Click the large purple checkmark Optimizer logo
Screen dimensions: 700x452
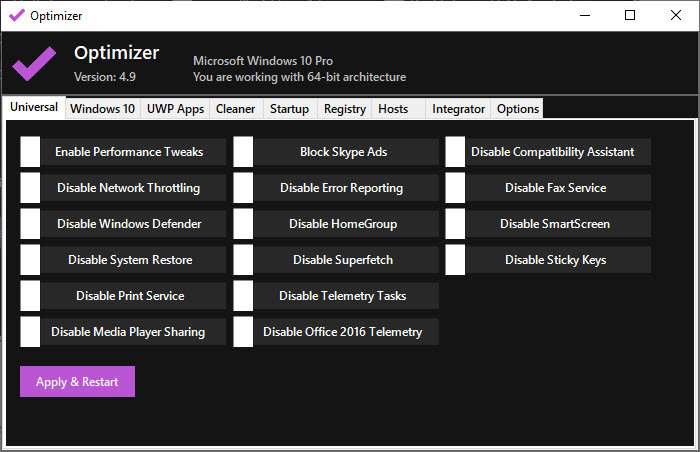coord(34,64)
